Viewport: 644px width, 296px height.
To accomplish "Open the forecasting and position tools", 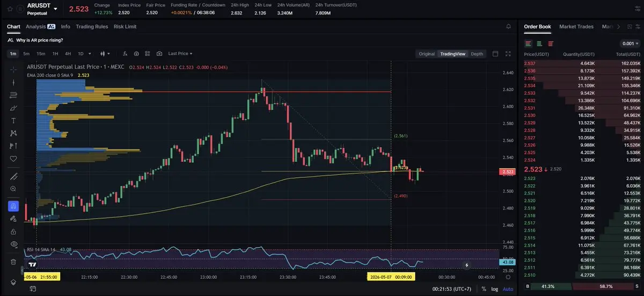I will click(13, 146).
